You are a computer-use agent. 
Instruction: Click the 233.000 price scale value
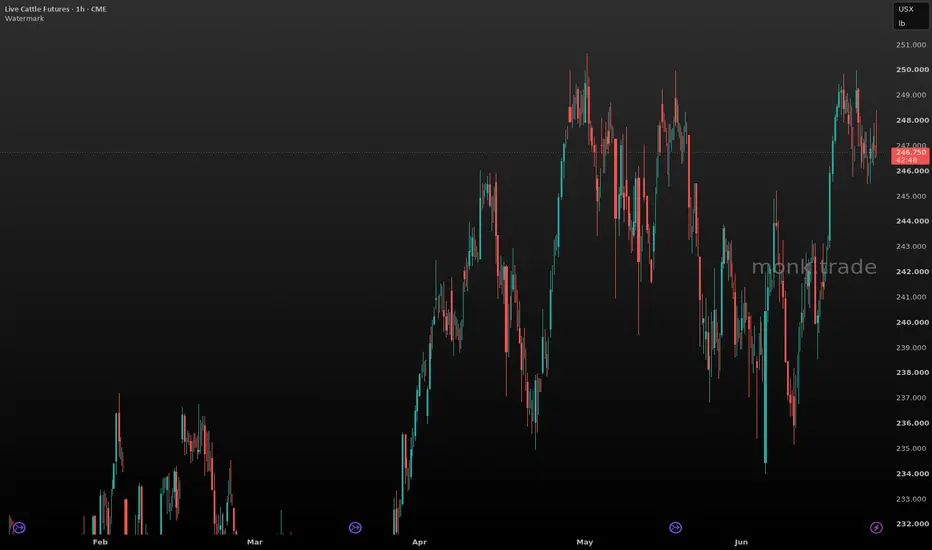click(x=911, y=499)
